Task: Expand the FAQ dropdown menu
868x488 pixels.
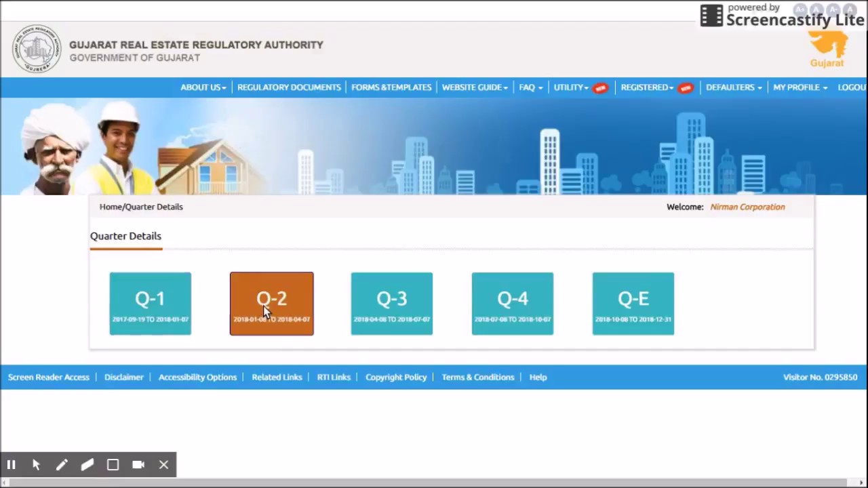Action: 531,87
